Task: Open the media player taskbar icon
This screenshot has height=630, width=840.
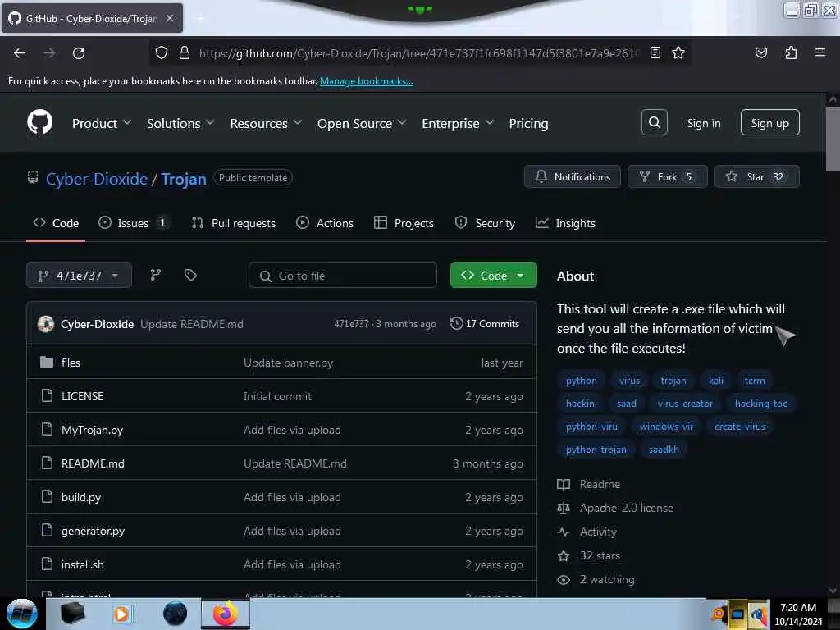Action: tap(121, 614)
